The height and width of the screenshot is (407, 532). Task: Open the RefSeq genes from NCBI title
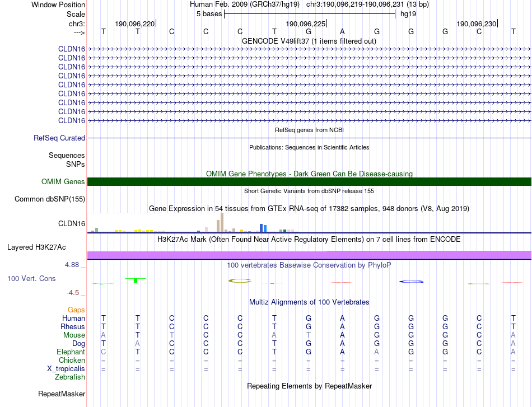point(309,130)
